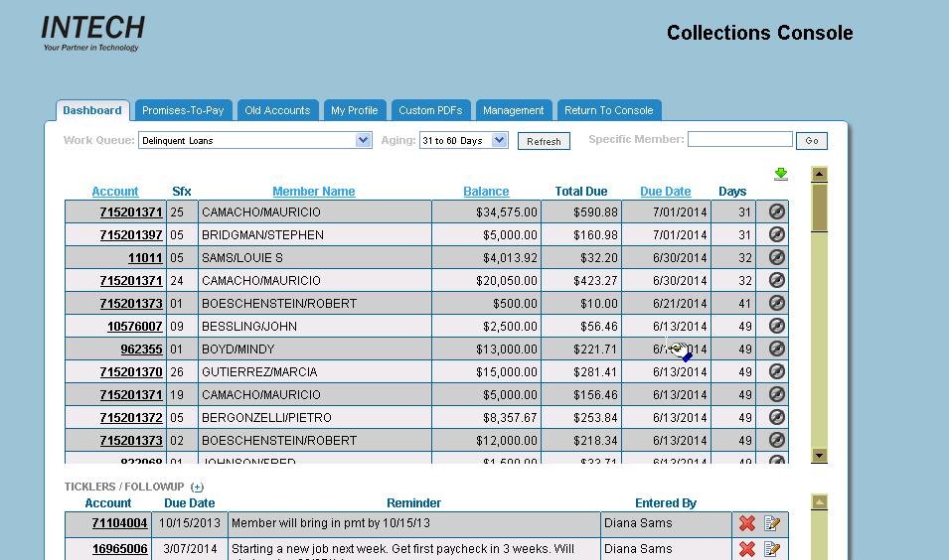Screen dimensions: 949x560
Task: Delete the tickler for account 16965006
Action: (x=747, y=549)
